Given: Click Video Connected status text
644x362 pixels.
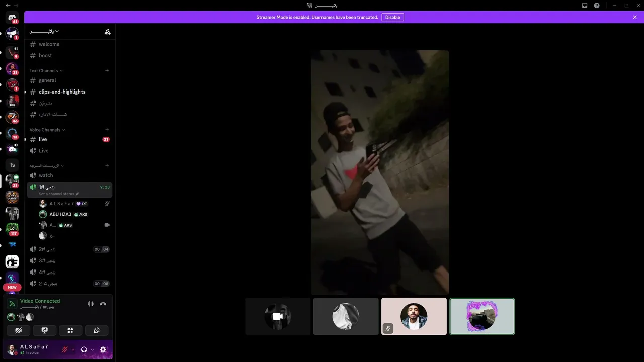Looking at the screenshot, I should [40, 301].
